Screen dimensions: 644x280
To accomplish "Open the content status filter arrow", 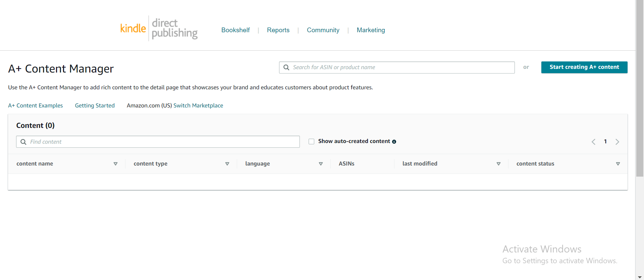I will [618, 164].
